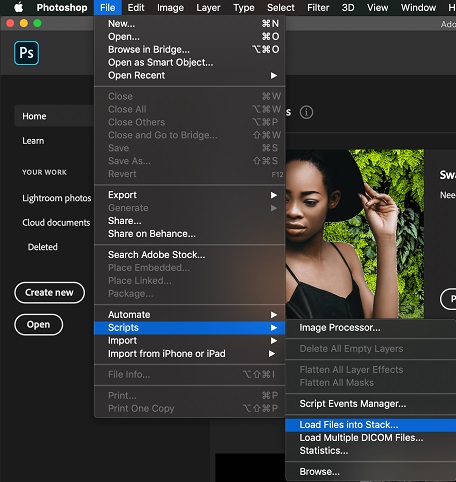
Task: Expand Import from iPhone or iPad
Action: [190, 354]
